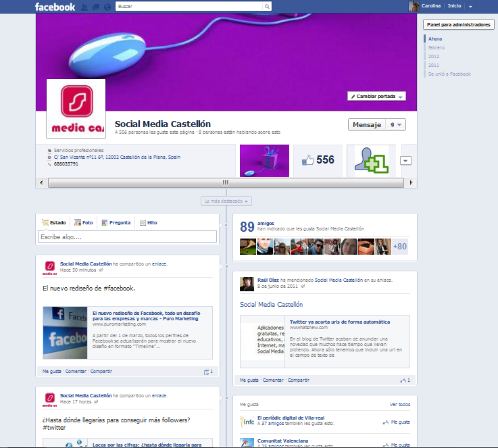Open first friend thumbnail with billiard table
This screenshot has height=448, width=498.
(x=248, y=247)
